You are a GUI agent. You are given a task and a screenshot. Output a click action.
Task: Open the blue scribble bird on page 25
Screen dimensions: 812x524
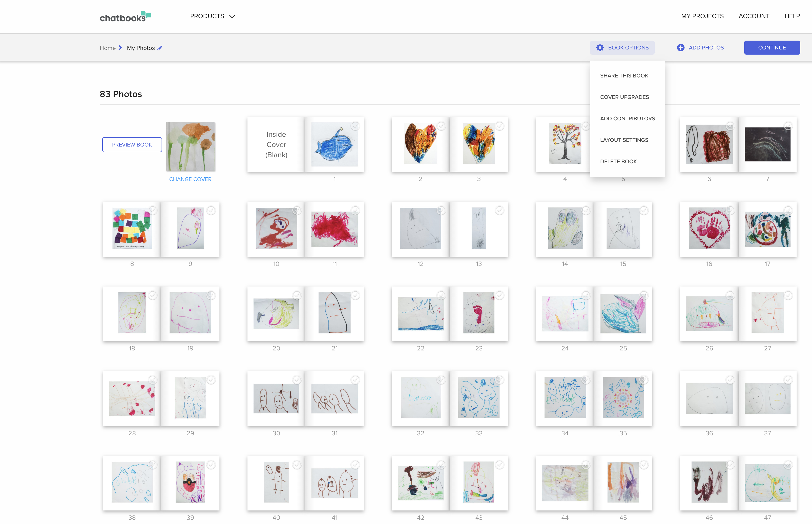(623, 313)
